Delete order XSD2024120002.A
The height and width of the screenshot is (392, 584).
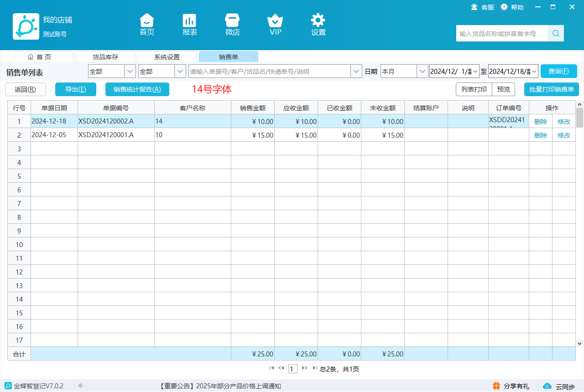coord(541,122)
